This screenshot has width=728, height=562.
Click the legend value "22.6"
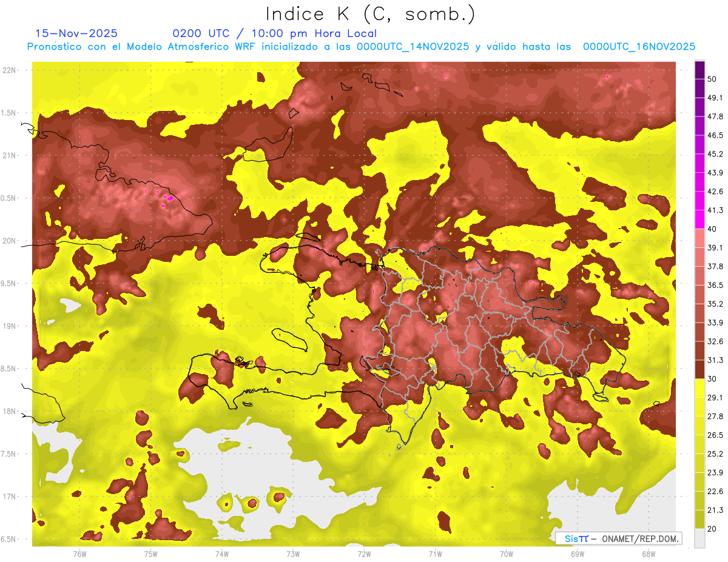[x=715, y=492]
